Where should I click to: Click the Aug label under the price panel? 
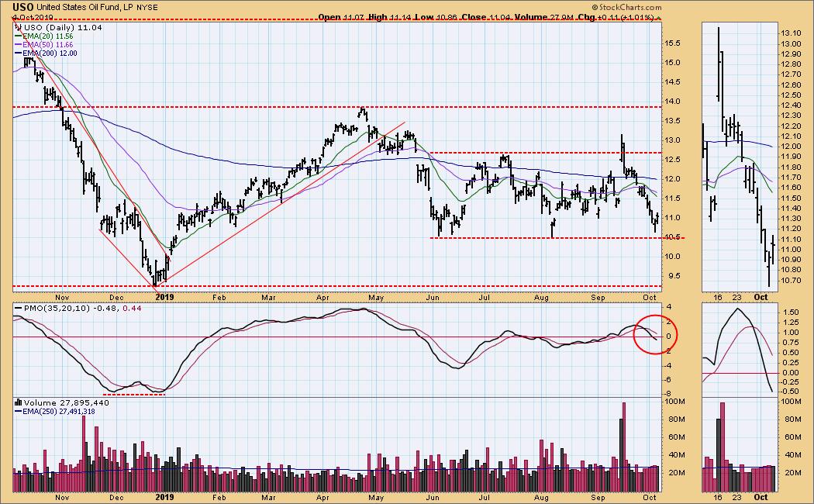coord(541,298)
